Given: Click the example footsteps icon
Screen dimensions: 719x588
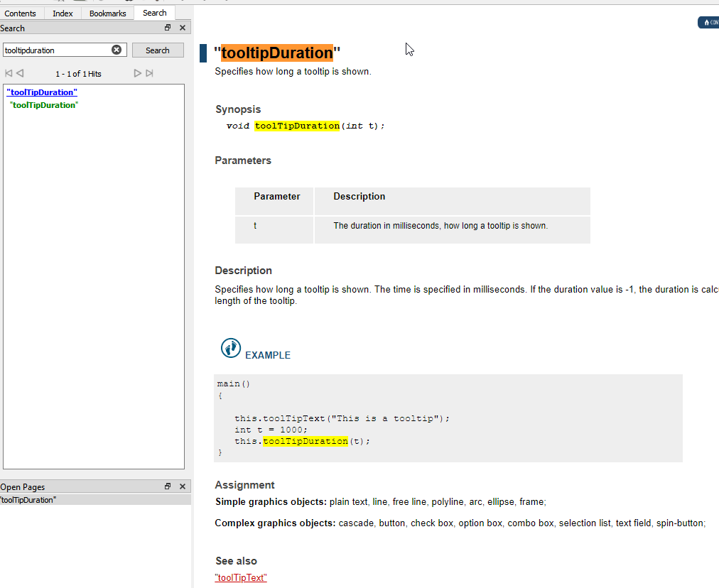Looking at the screenshot, I should [x=230, y=348].
